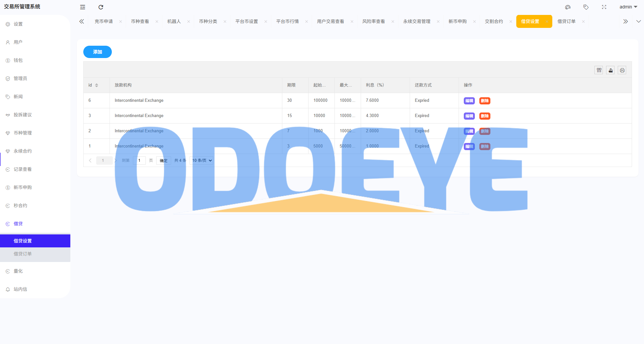The image size is (644, 344).
Task: Sort the table by id column
Action: pos(97,85)
